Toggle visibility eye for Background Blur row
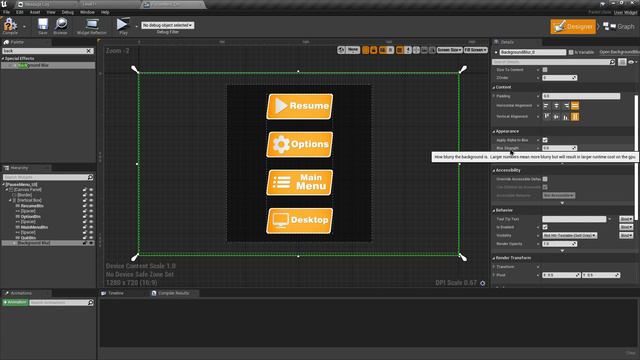640x360 pixels. click(x=91, y=243)
